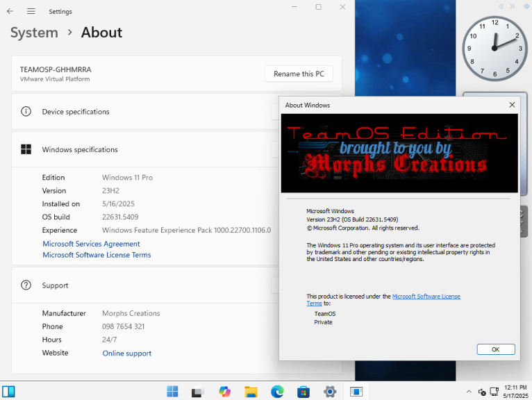Viewport: 532px width, 400px height.
Task: Select the manufacturer value Morphs Creations
Action: point(131,313)
